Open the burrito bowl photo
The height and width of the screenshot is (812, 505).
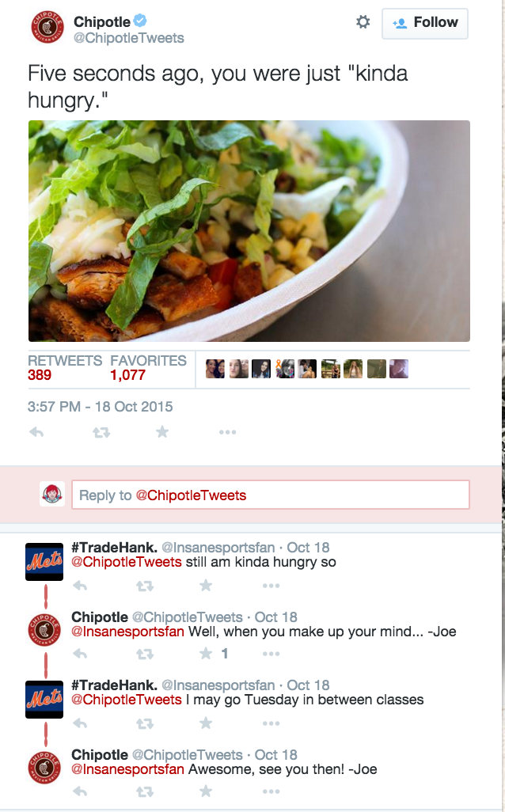pyautogui.click(x=249, y=231)
